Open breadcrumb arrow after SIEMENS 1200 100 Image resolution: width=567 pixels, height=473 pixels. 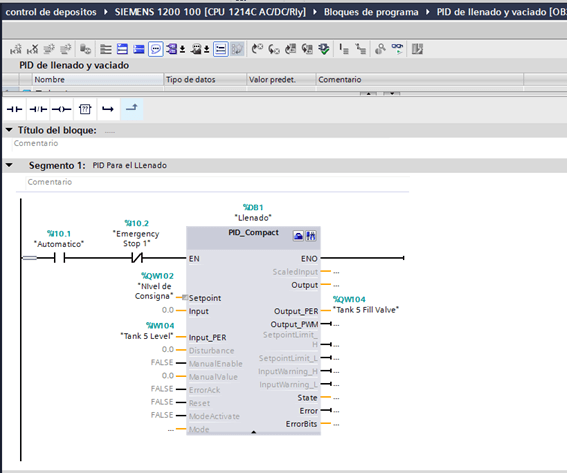[315, 12]
